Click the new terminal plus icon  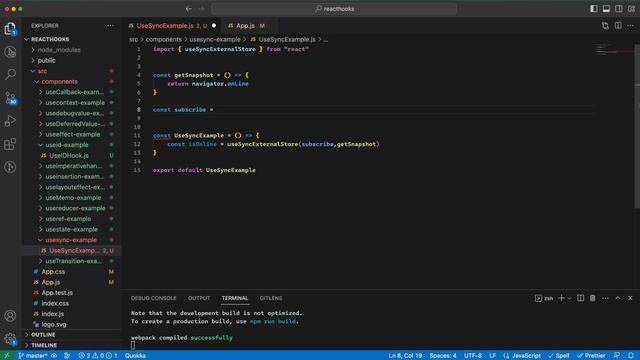point(561,298)
